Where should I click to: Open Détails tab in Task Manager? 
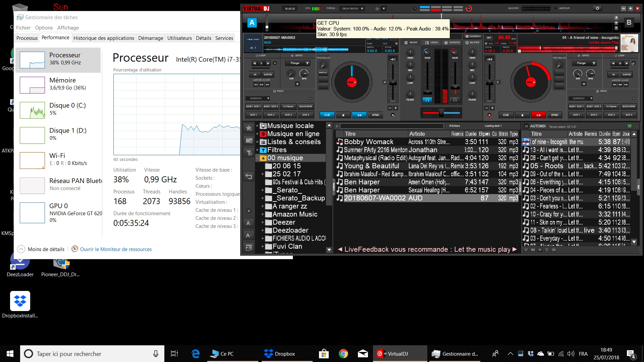click(x=204, y=38)
